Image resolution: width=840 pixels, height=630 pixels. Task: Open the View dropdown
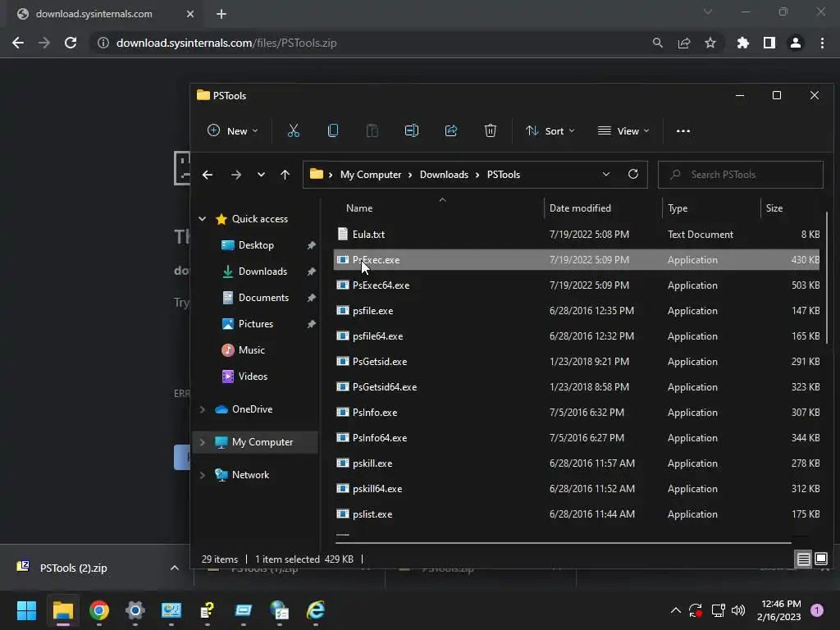pyautogui.click(x=623, y=130)
